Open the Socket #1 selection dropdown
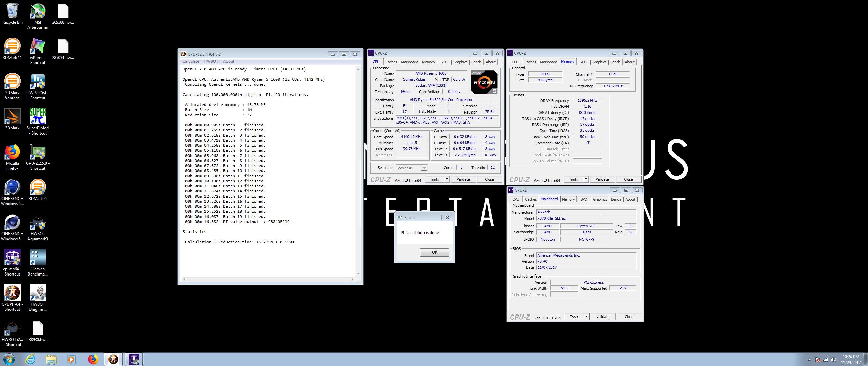Image resolution: width=868 pixels, height=366 pixels. click(x=411, y=168)
